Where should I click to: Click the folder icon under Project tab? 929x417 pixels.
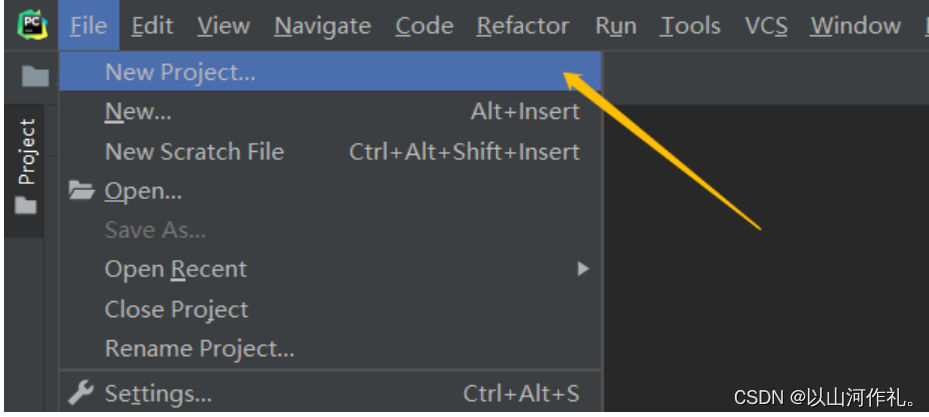(25, 206)
